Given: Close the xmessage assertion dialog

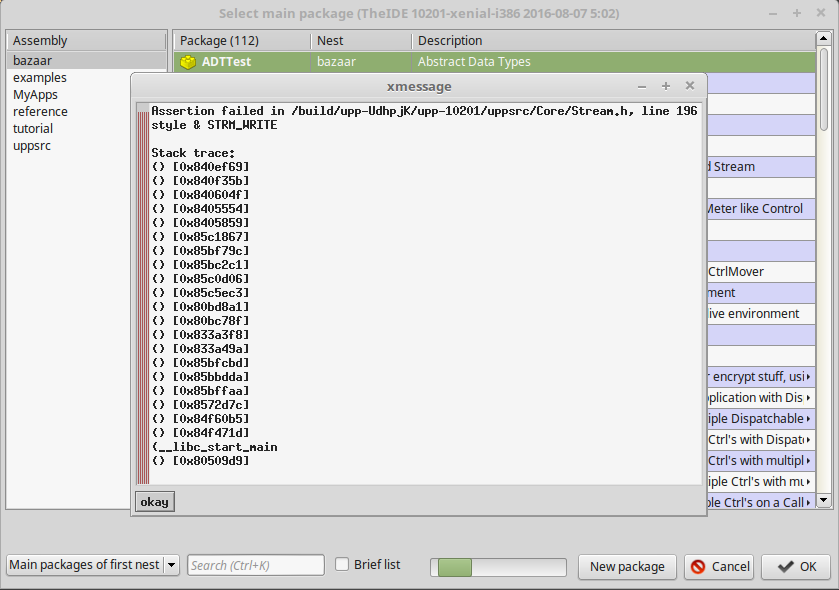Looking at the screenshot, I should point(690,86).
